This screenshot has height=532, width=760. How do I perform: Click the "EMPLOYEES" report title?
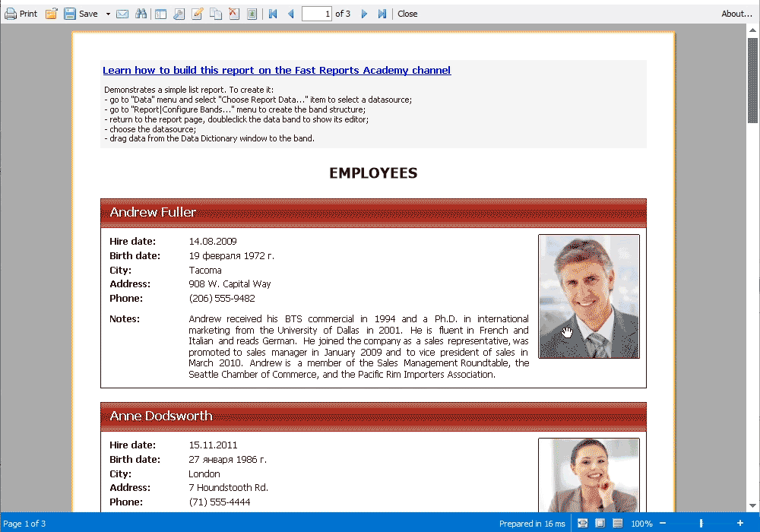tap(373, 173)
